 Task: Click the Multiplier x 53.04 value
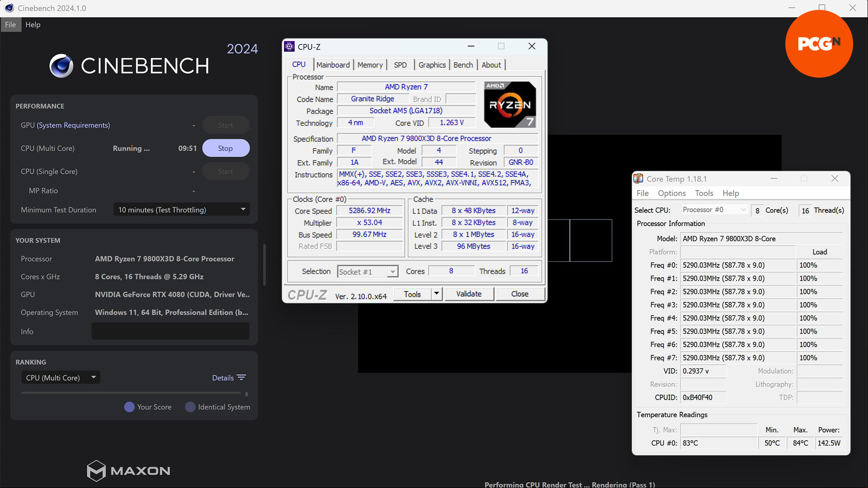pyautogui.click(x=370, y=223)
